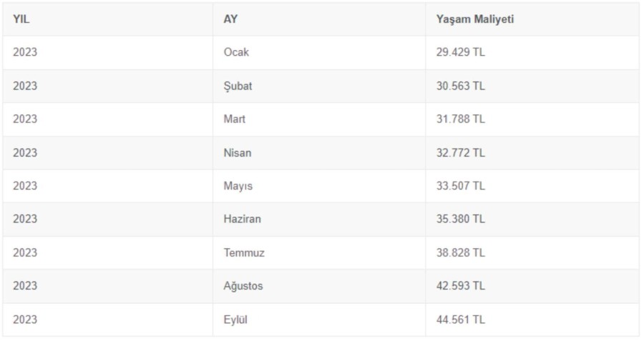Viewport: 644px width, 341px height.
Task: Click the 44.561 TL value
Action: coord(460,320)
